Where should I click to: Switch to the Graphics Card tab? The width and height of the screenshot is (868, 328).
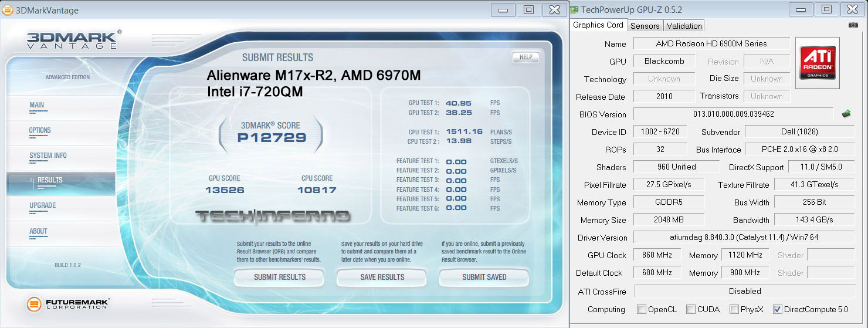point(598,25)
